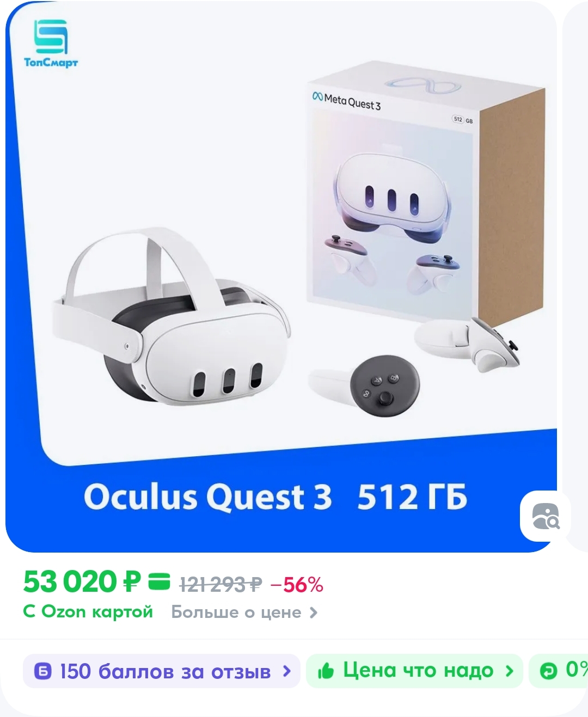Tap the Meta logo on the product box
The width and height of the screenshot is (588, 717).
[317, 96]
